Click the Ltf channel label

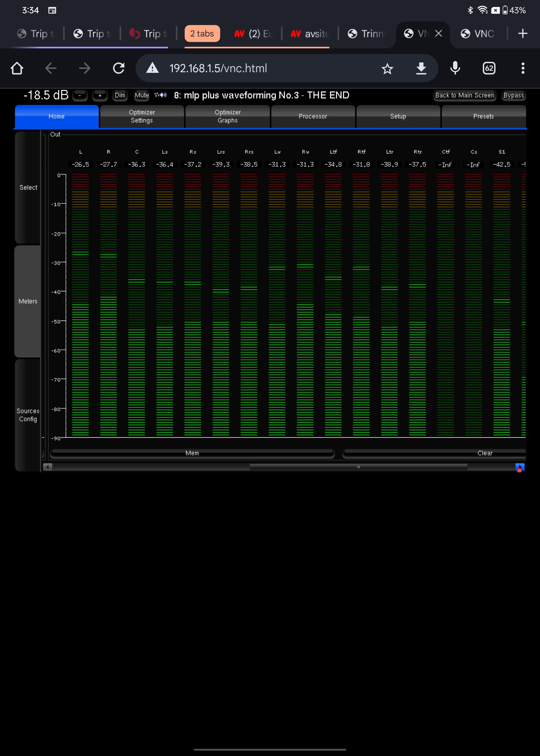coord(333,152)
